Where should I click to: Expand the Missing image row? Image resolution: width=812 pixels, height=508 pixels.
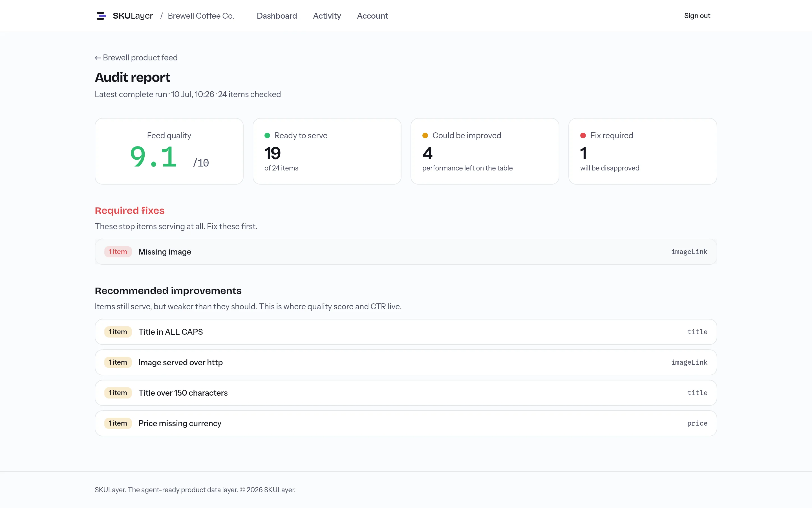(406, 252)
